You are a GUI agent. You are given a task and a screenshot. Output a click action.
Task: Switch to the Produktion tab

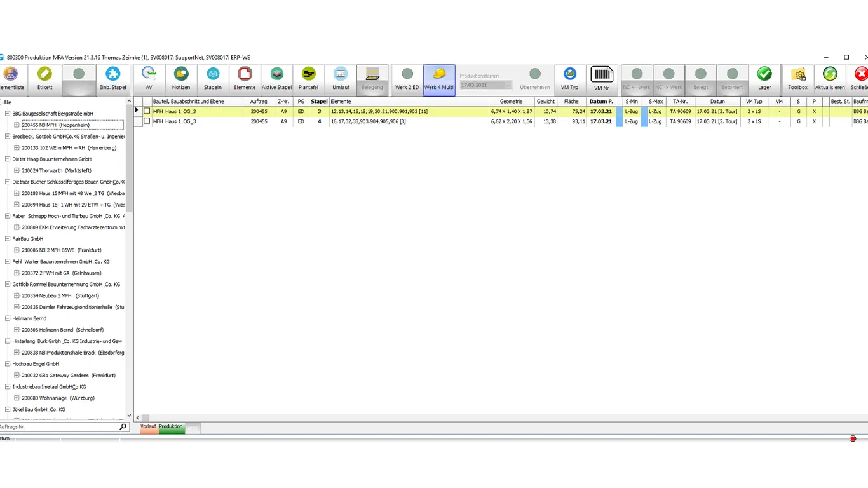tap(171, 427)
